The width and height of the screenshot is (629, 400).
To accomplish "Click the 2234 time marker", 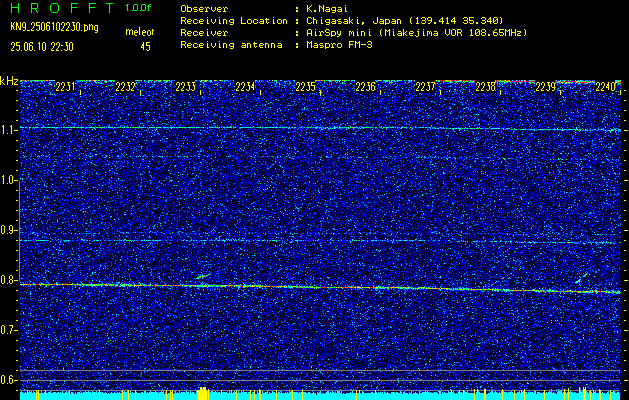I will (245, 87).
